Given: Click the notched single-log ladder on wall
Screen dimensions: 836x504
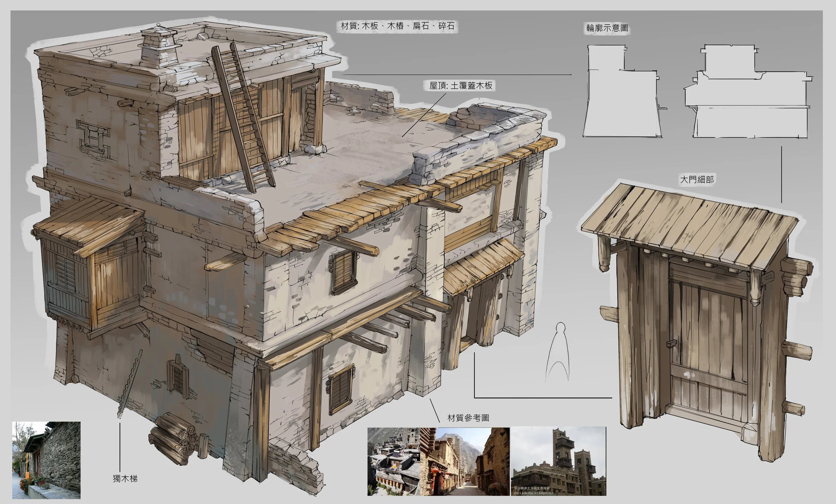Looking at the screenshot, I should tap(130, 385).
